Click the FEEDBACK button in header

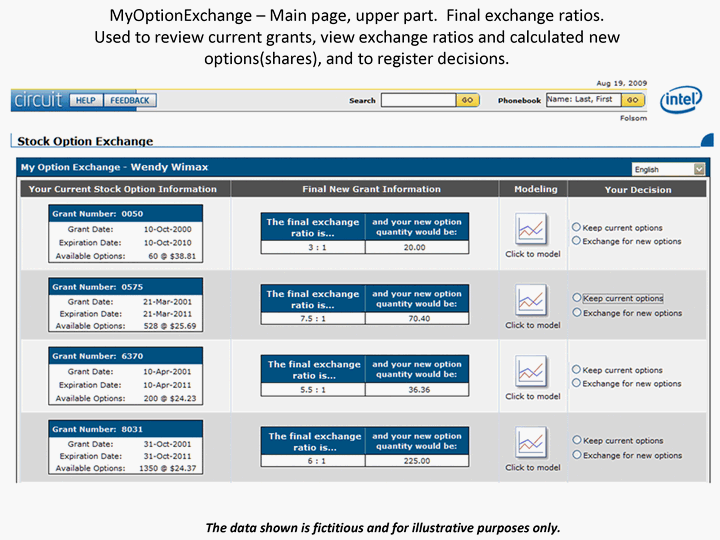(x=129, y=100)
